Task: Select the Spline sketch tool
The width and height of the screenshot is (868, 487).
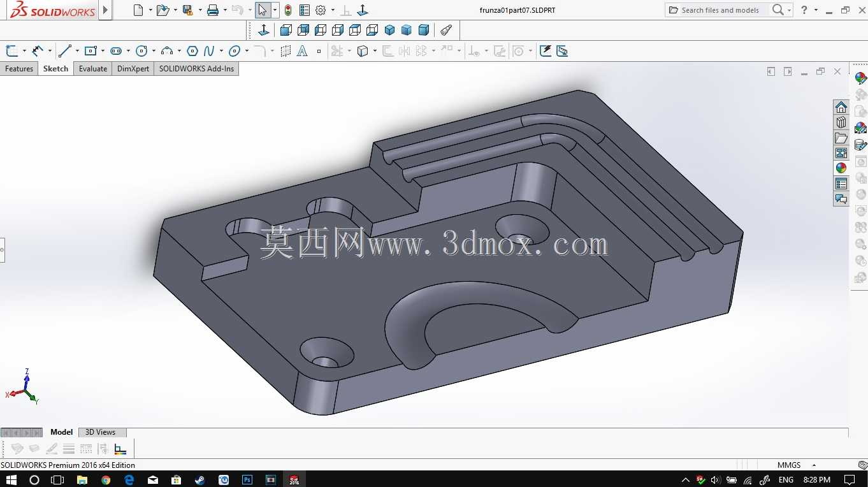Action: [x=208, y=51]
